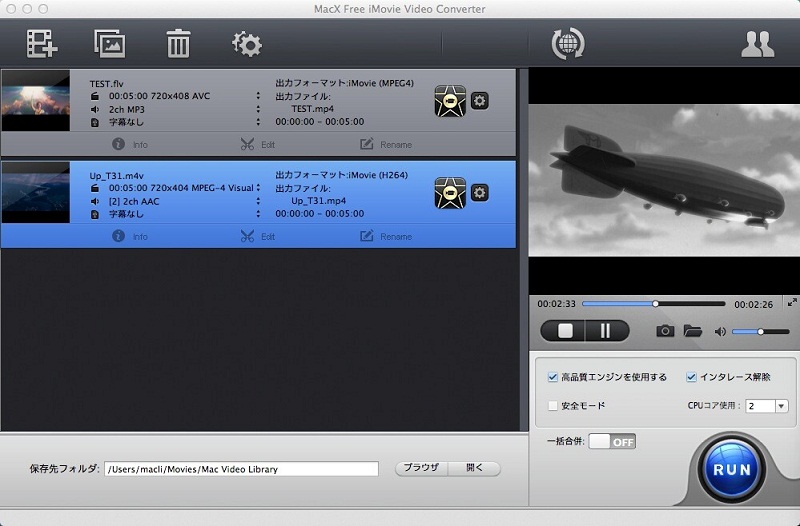The image size is (800, 526).
Task: Click iMovie star profile icon for Up_T31.m4v
Action: coord(450,193)
